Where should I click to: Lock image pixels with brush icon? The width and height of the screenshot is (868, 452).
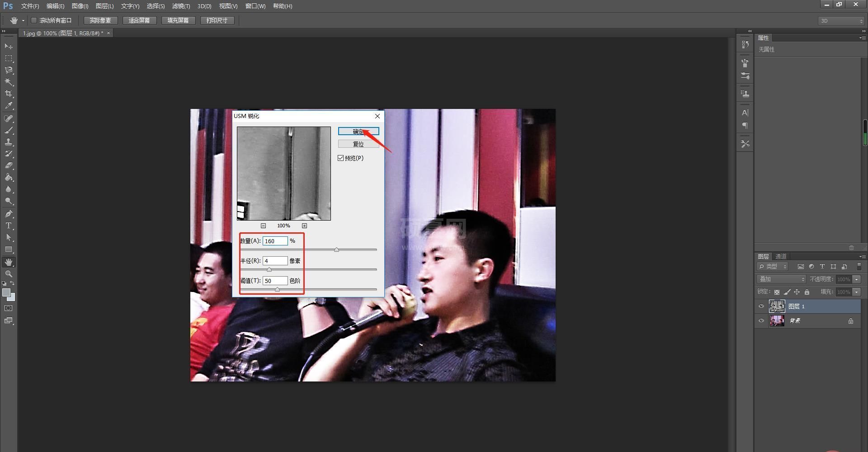point(787,292)
